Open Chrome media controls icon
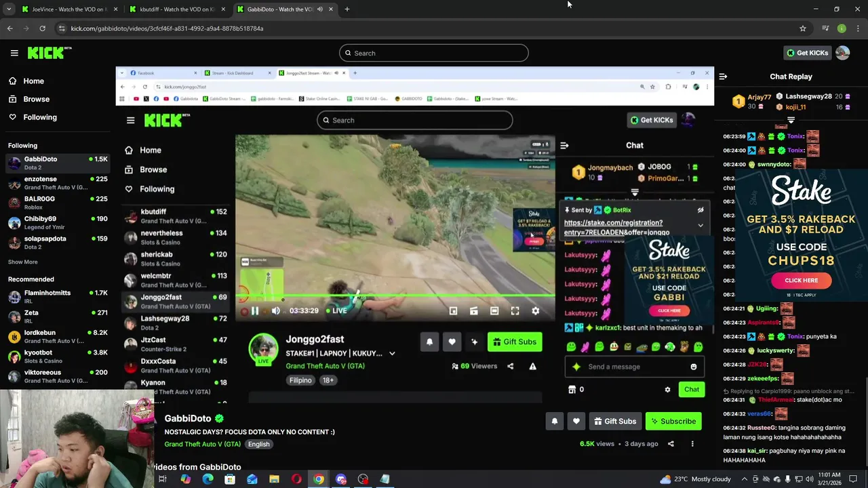Screen dimensions: 868x488 point(825,28)
